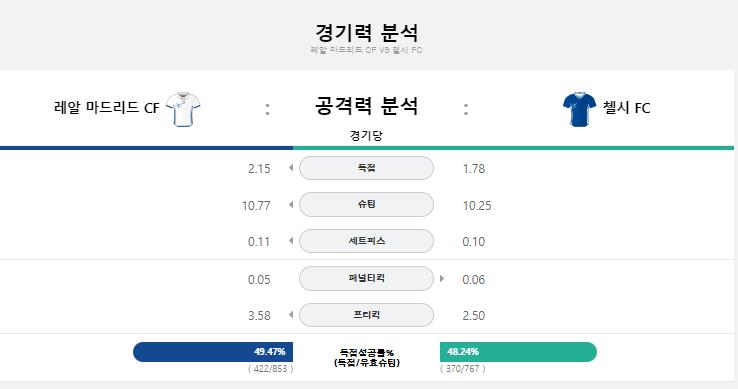Select the 프리킥 stat button
The image size is (738, 389).
[x=366, y=315]
